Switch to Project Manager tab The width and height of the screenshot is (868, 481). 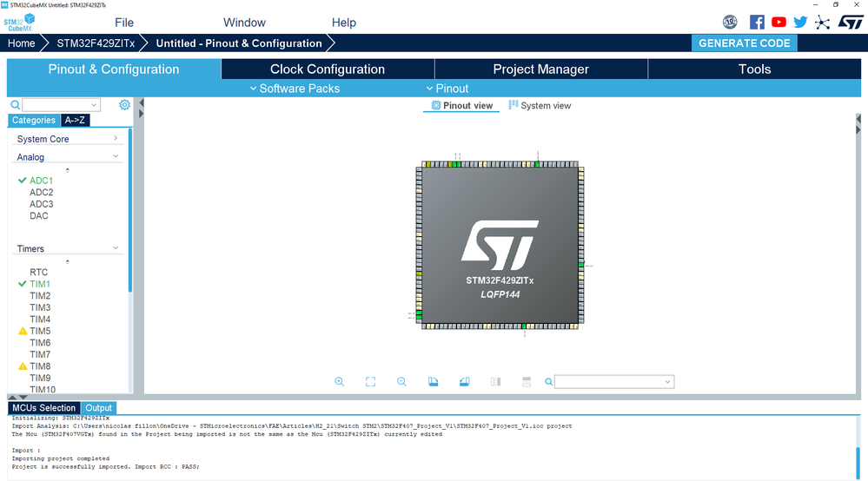[540, 69]
